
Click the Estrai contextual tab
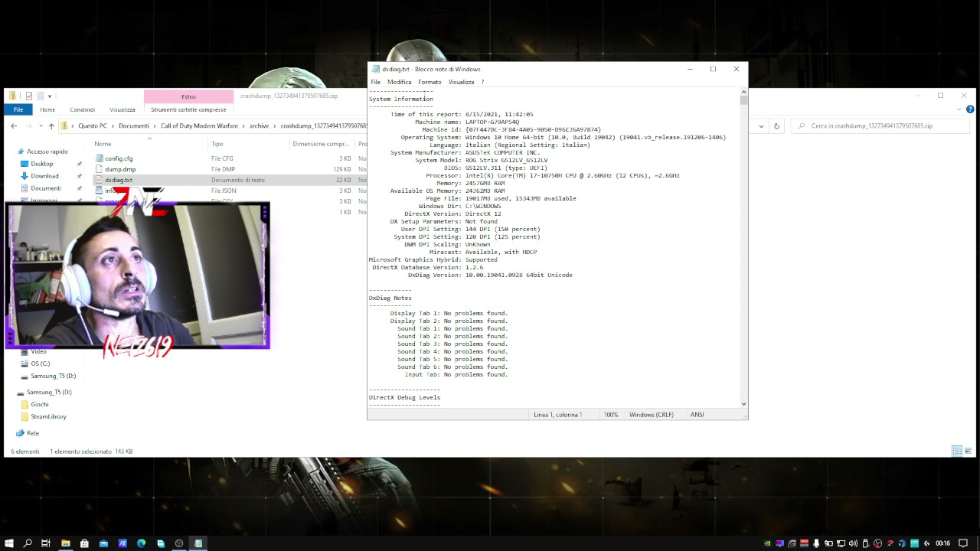coord(188,96)
